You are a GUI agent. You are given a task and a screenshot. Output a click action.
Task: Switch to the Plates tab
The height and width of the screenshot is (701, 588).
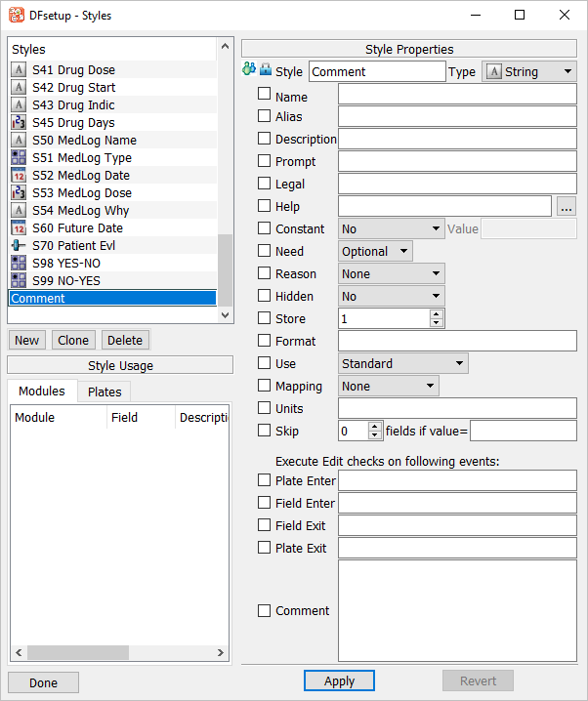coord(105,392)
